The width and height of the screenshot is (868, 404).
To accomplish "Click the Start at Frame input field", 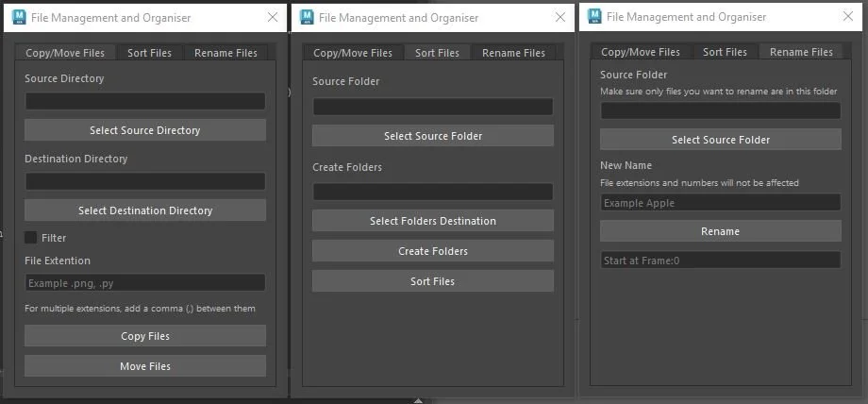I will pyautogui.click(x=721, y=260).
